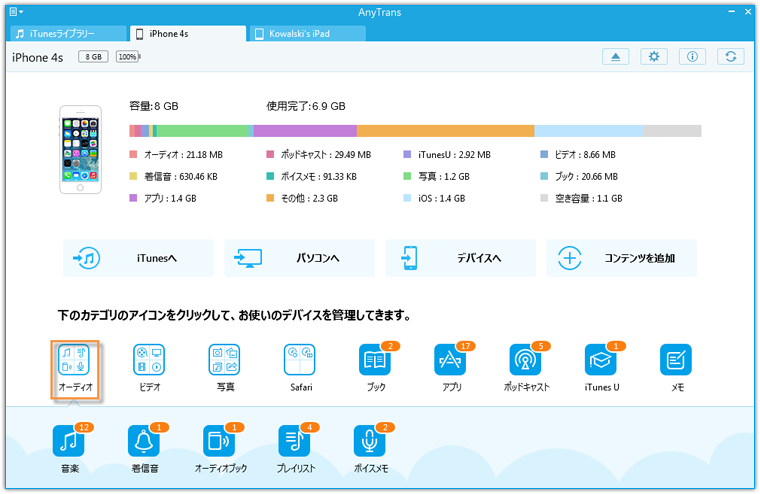Open the ビデオ category icon

(149, 360)
